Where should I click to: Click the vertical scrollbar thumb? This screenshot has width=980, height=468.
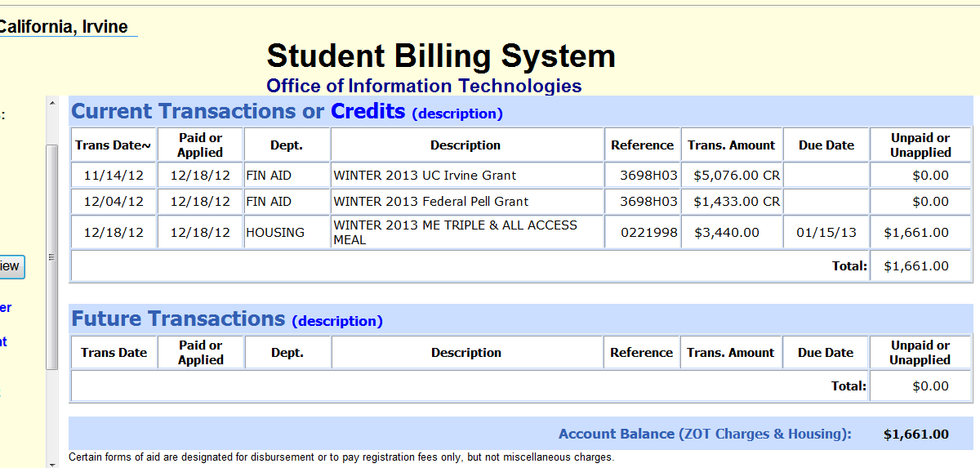coord(52,256)
